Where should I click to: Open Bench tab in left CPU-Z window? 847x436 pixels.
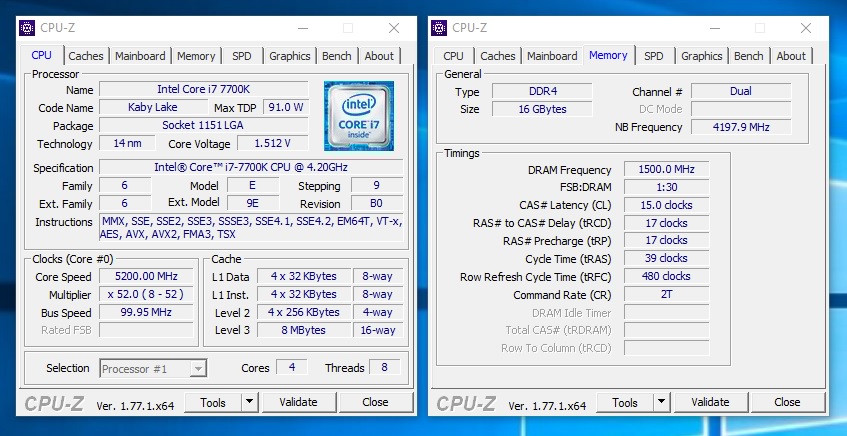[x=337, y=56]
